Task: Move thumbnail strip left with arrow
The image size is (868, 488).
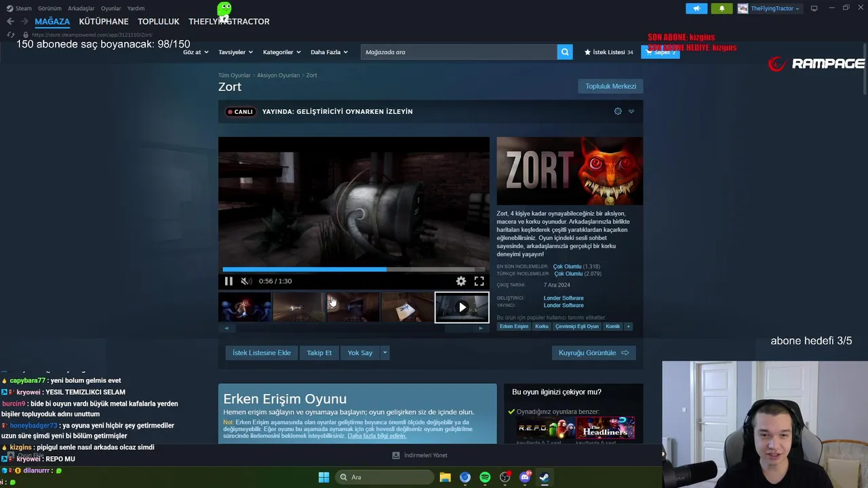Action: [x=226, y=328]
